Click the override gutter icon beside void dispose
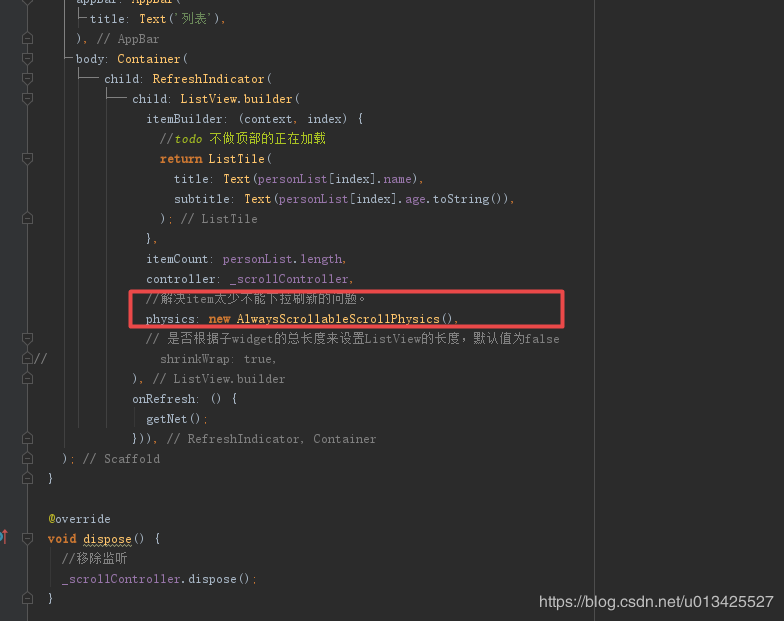The image size is (784, 621). [x=4, y=538]
